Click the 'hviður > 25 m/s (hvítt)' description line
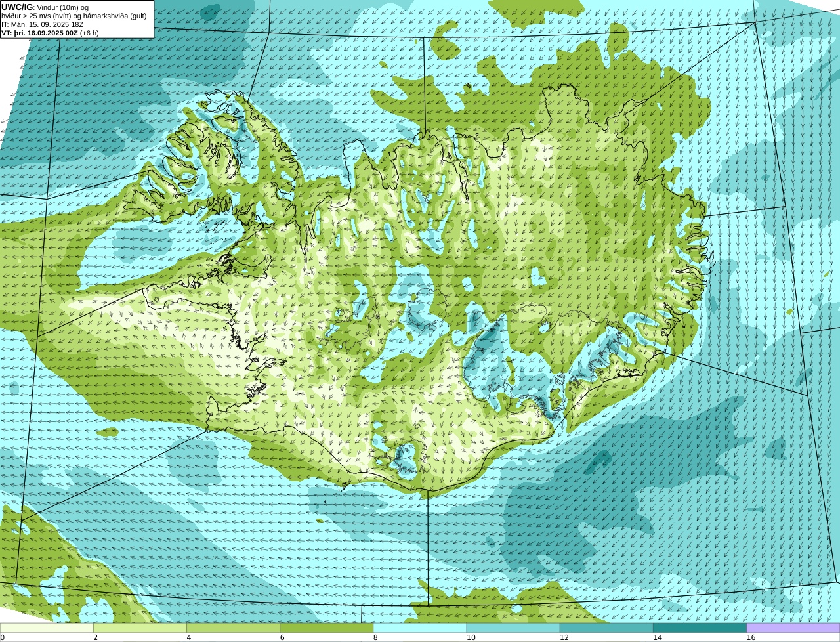Viewport: 840px width, 642px height. coord(74,16)
